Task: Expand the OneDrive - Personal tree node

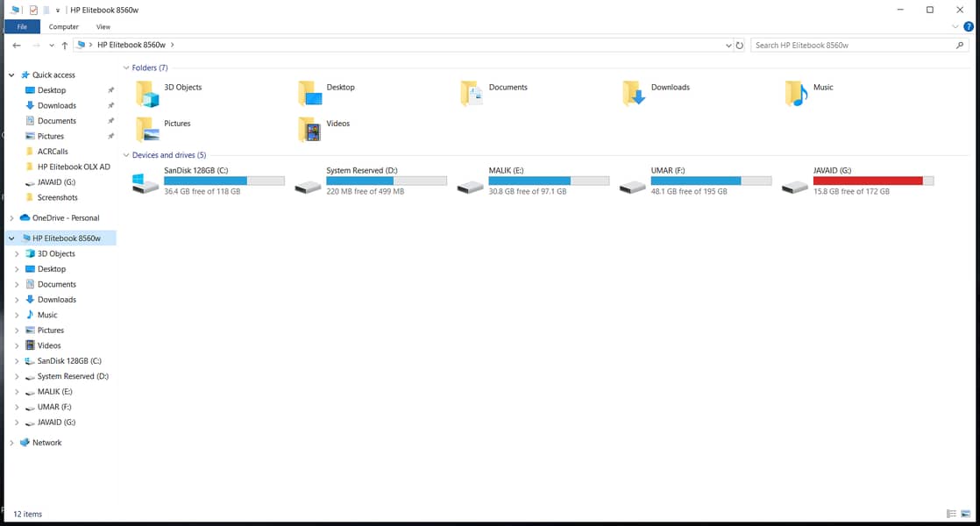Action: click(x=11, y=218)
